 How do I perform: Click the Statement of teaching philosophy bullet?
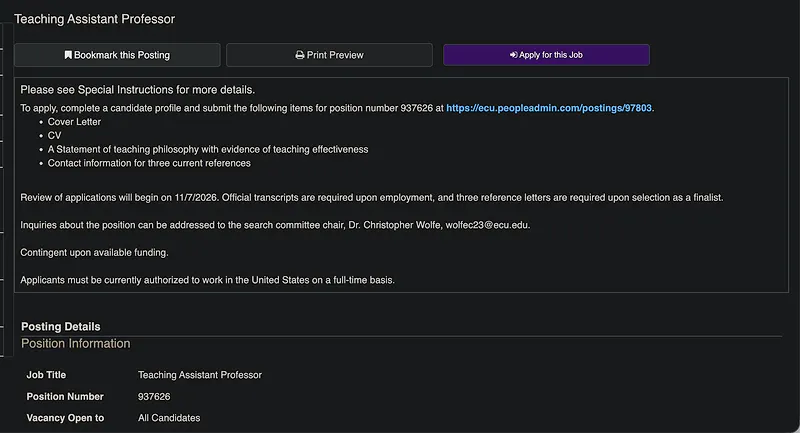tap(208, 149)
